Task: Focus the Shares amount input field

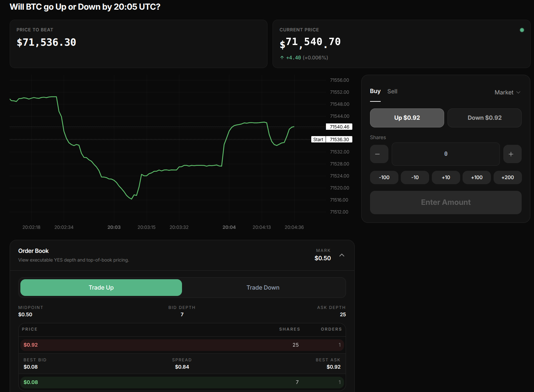Action: [446, 154]
